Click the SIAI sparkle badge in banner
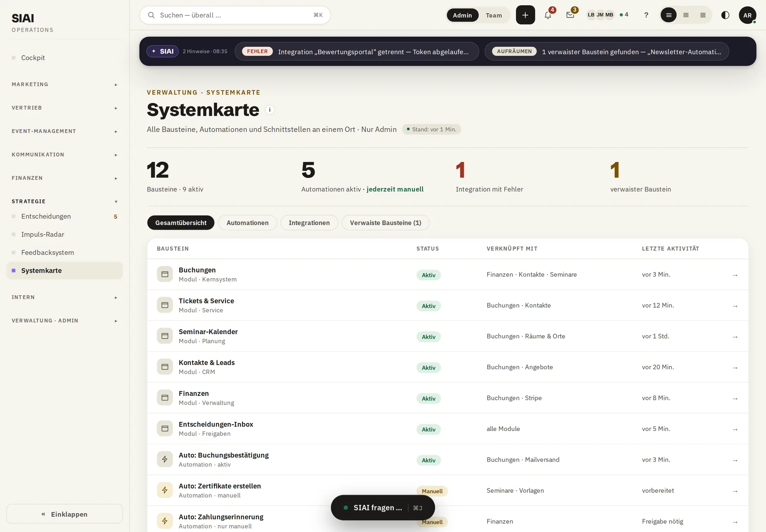The width and height of the screenshot is (766, 532). [162, 51]
